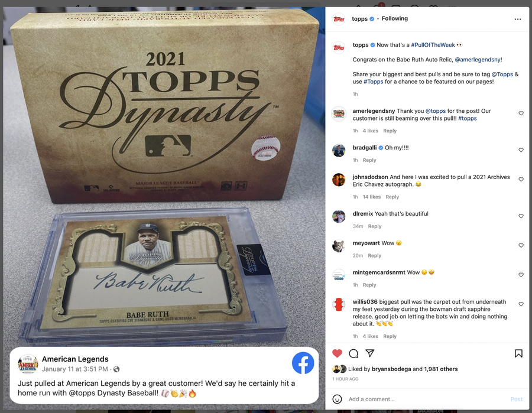Screen dimensions: 532x413
Task: Share post with paper plane icon
Action: point(370,353)
